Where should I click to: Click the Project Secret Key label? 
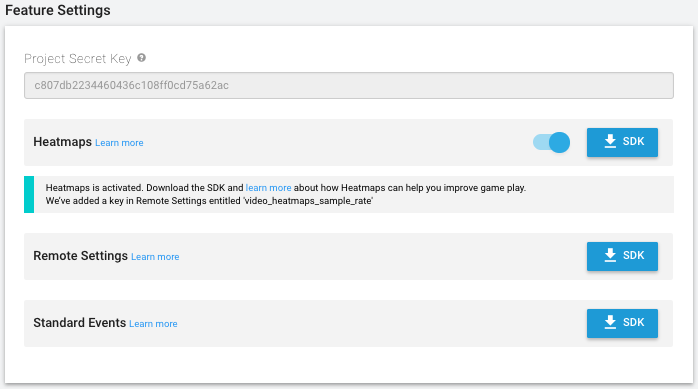pos(78,59)
